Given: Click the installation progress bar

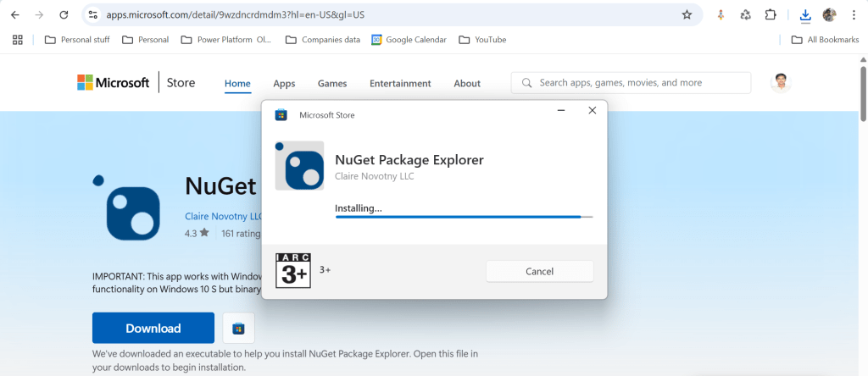Looking at the screenshot, I should pyautogui.click(x=464, y=218).
